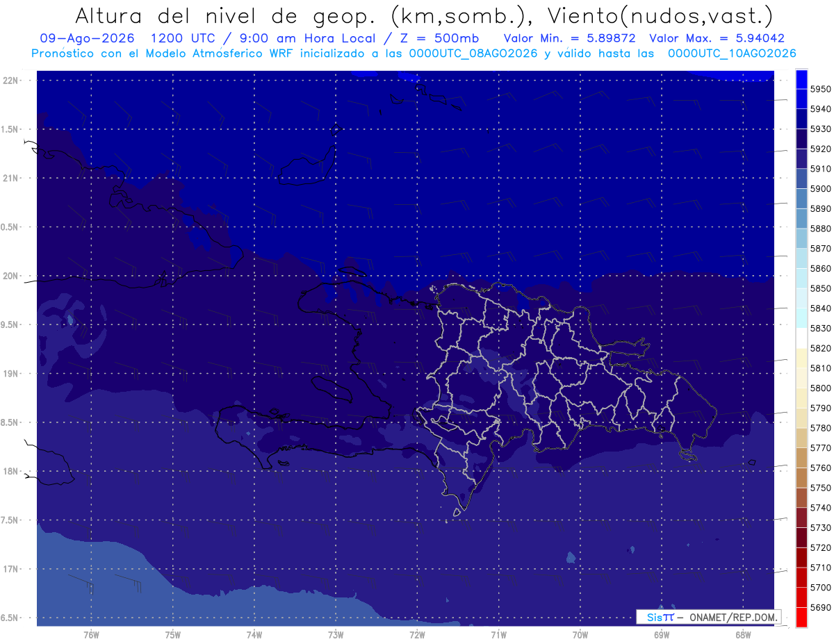Click the white color band between 5820 and 5830
Image resolution: width=834 pixels, height=644 pixels.
tap(801, 338)
